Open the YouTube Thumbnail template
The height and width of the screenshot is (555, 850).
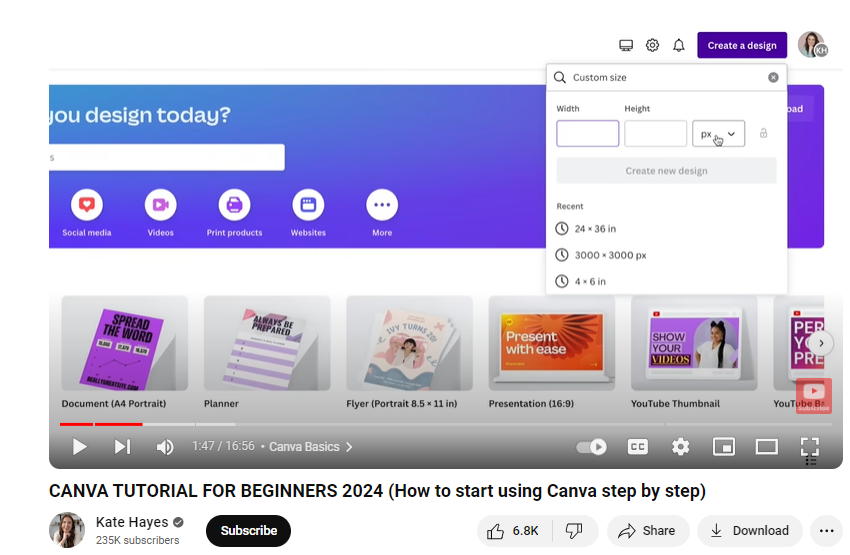point(694,343)
